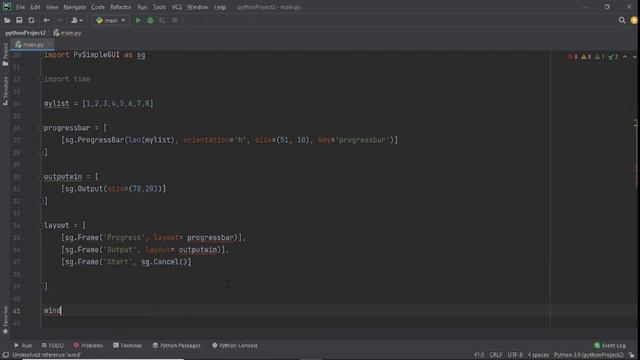Open the Code menu
This screenshot has height=360, width=640.
pyautogui.click(x=98, y=7)
